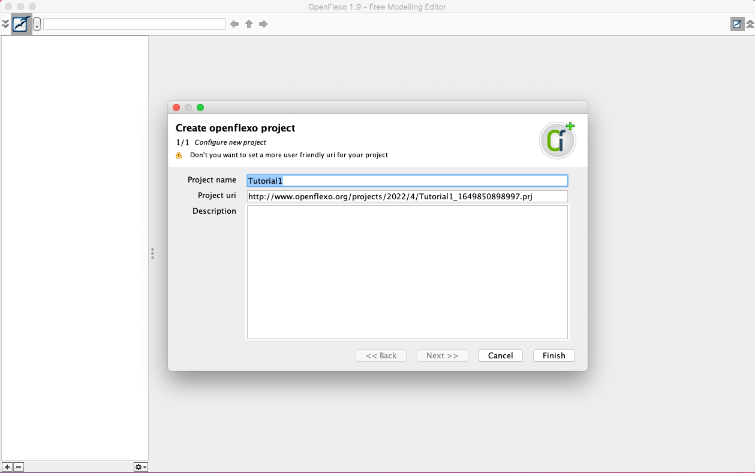
Task: Click the new project logo icon
Action: (x=558, y=140)
